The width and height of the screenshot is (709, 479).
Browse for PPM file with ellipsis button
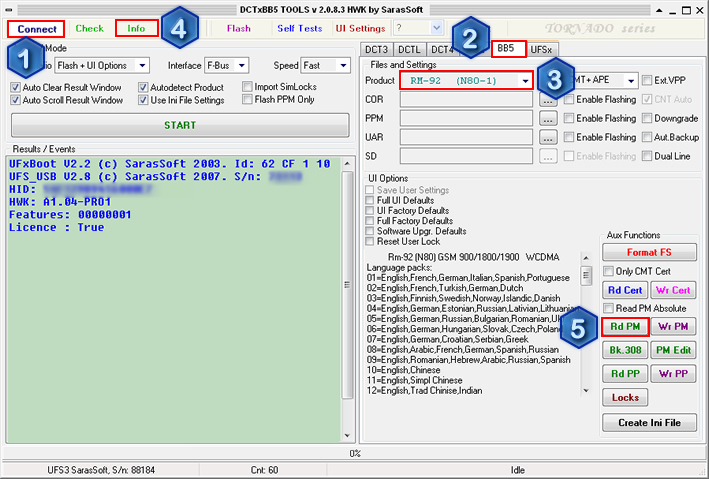[548, 119]
